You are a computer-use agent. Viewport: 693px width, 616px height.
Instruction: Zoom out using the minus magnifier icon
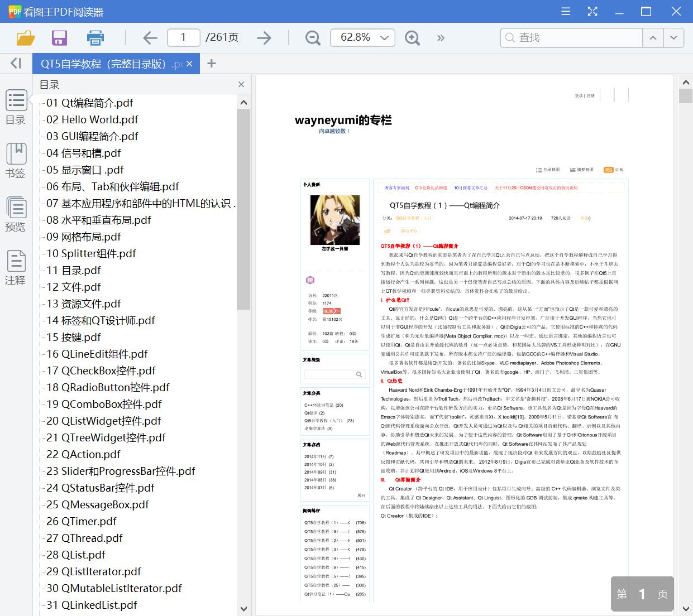pos(312,38)
